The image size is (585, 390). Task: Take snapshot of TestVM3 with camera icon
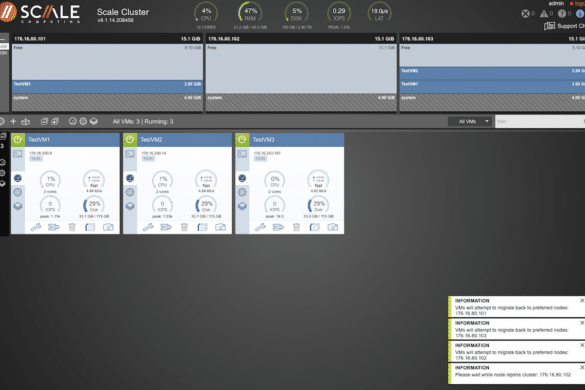pyautogui.click(x=333, y=227)
